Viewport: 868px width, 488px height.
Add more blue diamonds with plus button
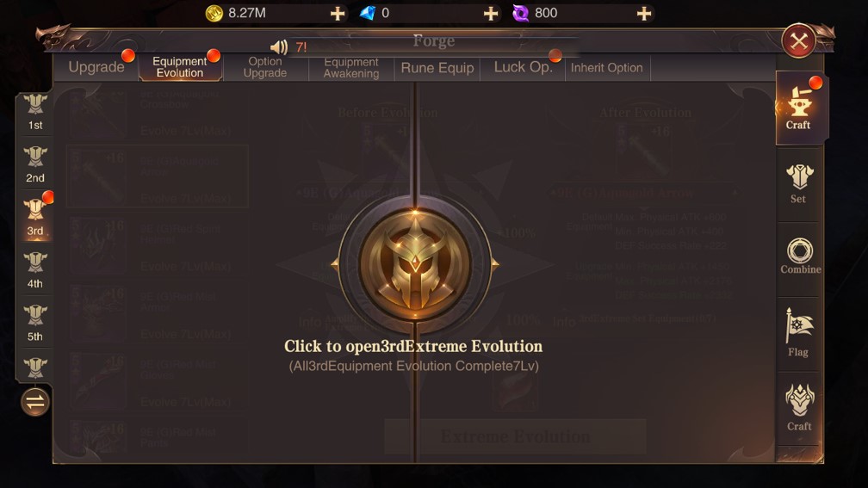click(x=491, y=13)
